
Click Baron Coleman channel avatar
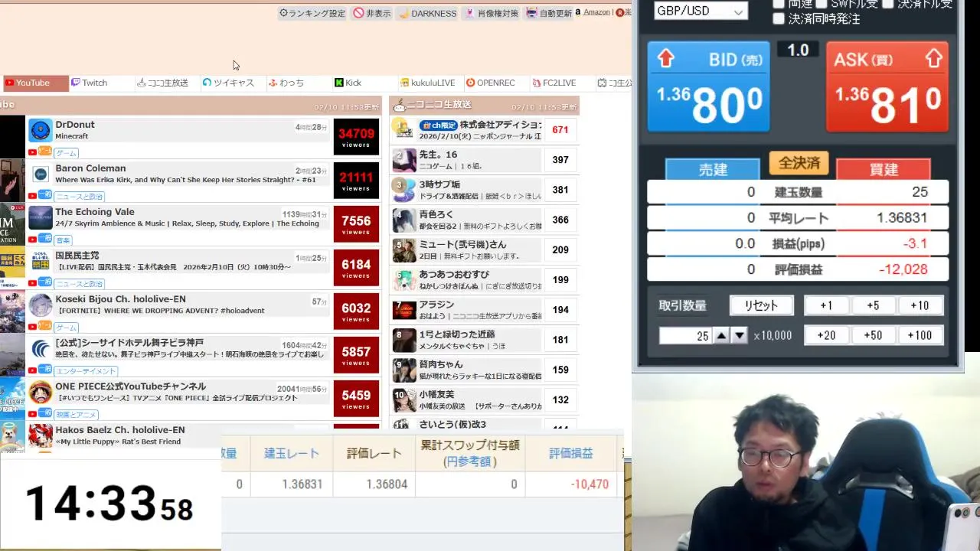pos(41,174)
